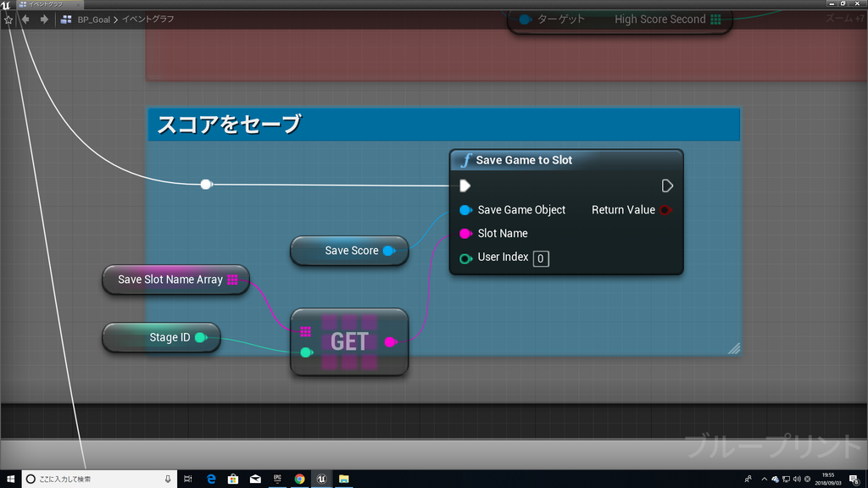
Task: Click the High Score Second array pin
Action: click(715, 20)
